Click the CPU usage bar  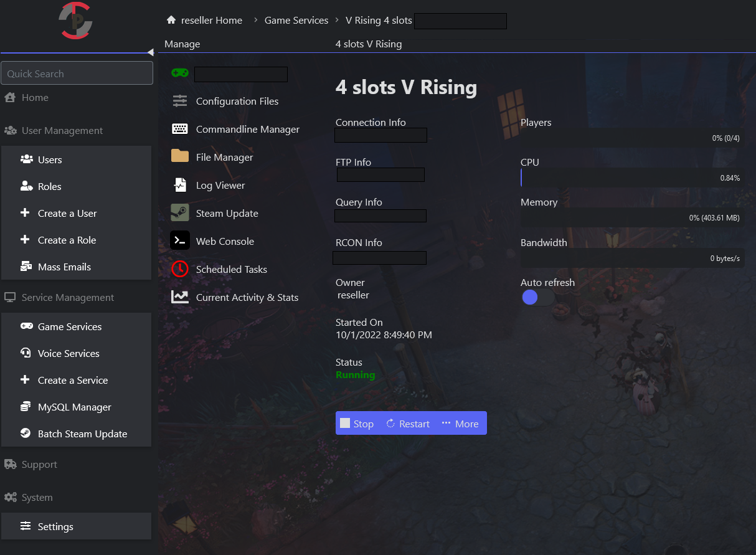click(x=632, y=178)
